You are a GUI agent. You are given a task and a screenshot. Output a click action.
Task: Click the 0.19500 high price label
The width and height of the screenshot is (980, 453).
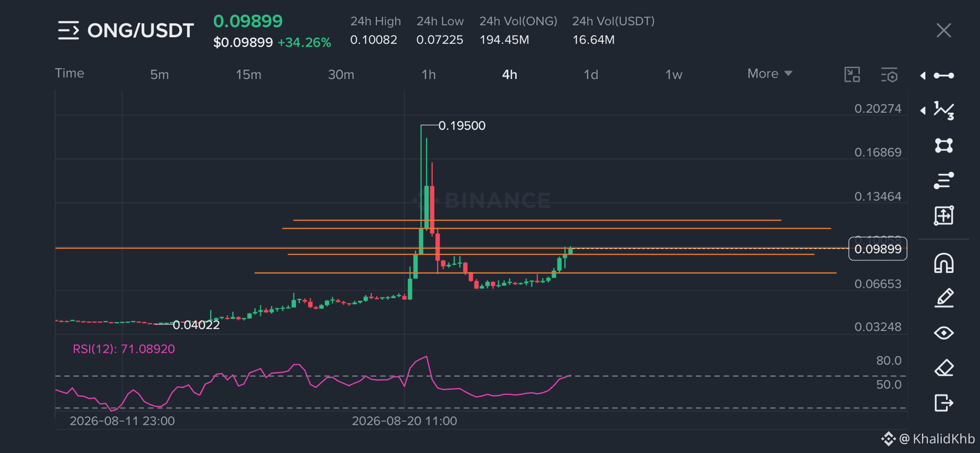462,126
